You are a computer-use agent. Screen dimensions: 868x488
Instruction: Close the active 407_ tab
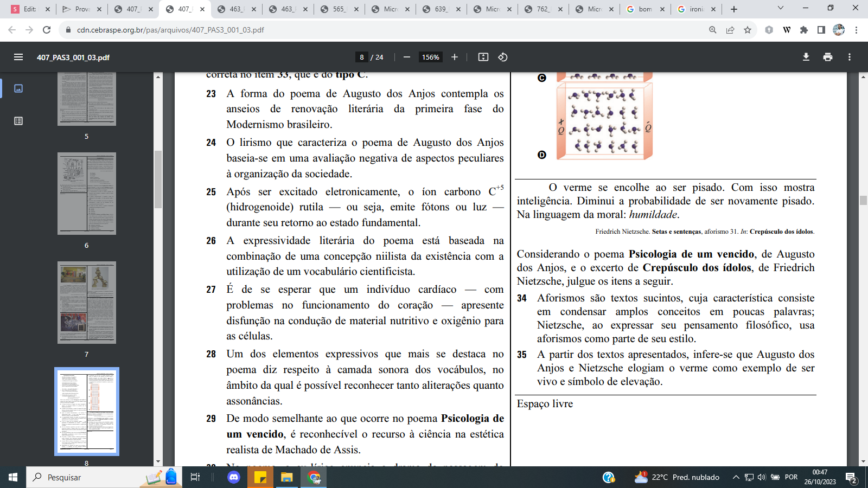pos(202,9)
